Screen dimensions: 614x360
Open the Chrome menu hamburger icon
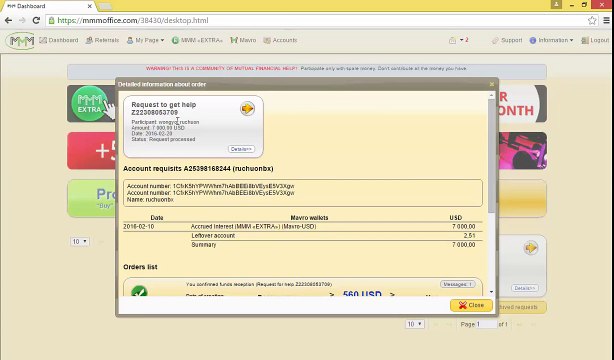(607, 20)
